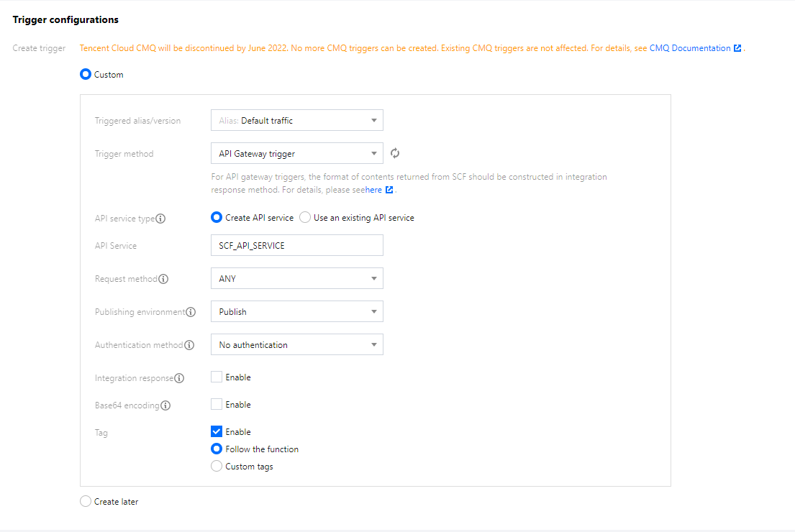Screen dimensions: 795x532
Task: Click the Base64 encoding info icon
Action: [x=165, y=405]
